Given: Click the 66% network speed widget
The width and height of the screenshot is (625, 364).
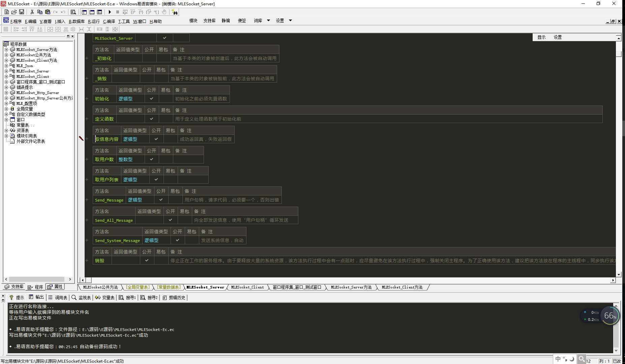Looking at the screenshot, I should click(x=610, y=316).
